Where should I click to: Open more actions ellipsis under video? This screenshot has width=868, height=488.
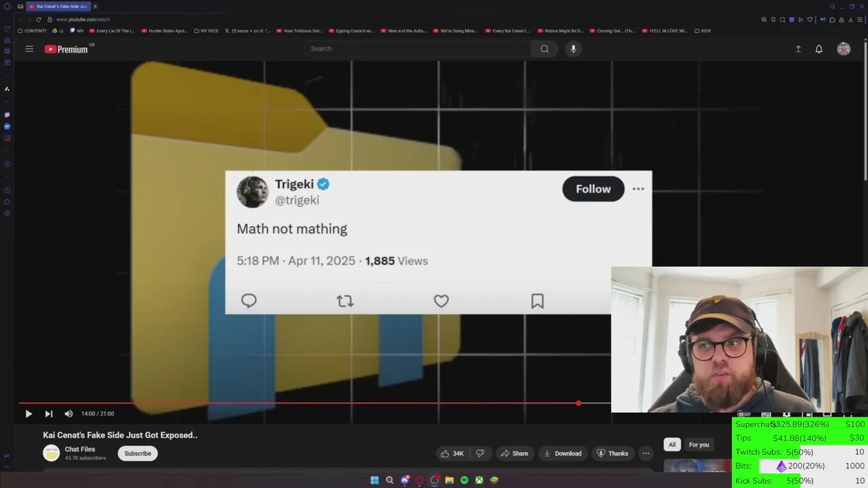pyautogui.click(x=646, y=453)
